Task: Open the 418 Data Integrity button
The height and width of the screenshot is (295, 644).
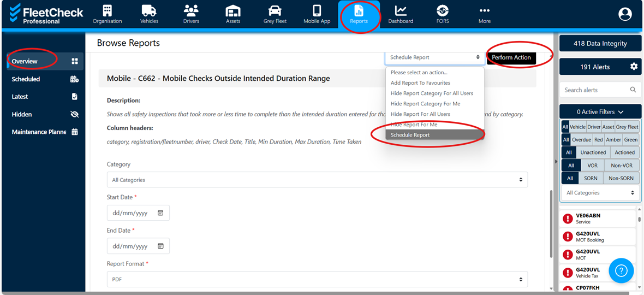Action: 600,43
